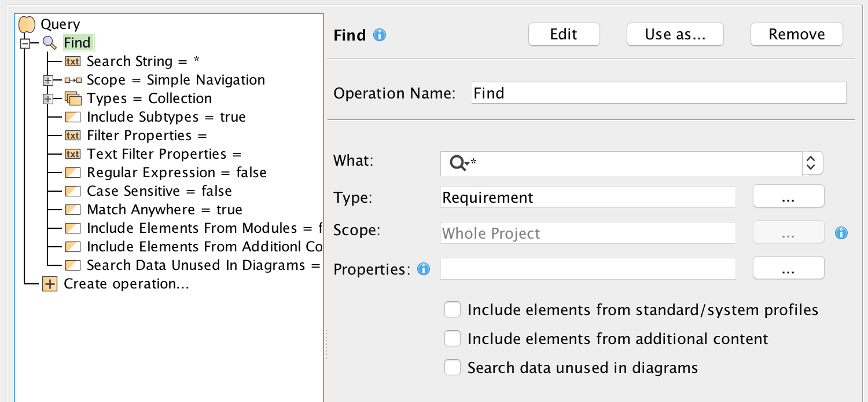Click the Remove button
868x402 pixels.
pyautogui.click(x=796, y=35)
